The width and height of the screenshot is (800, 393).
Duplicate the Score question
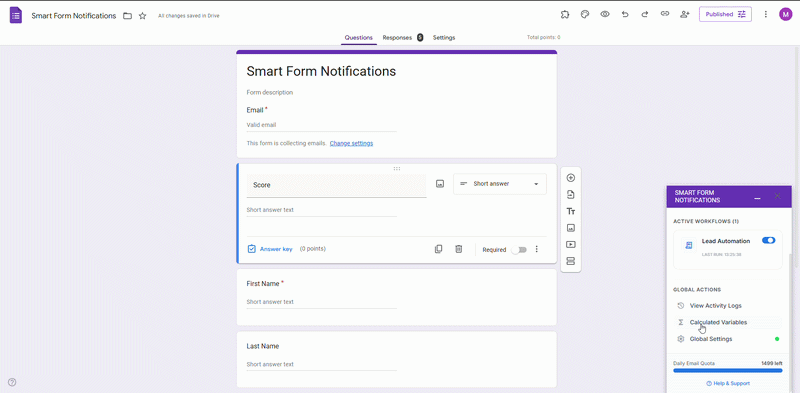coord(438,249)
